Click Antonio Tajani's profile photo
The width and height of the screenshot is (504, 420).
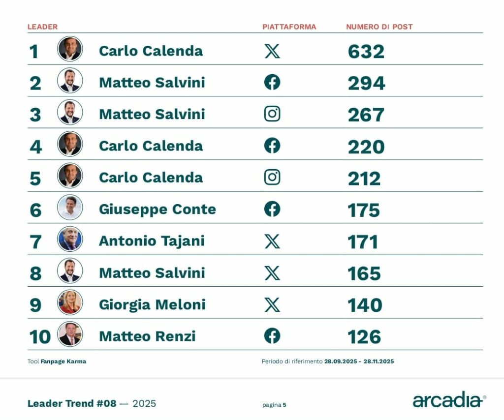tap(70, 239)
